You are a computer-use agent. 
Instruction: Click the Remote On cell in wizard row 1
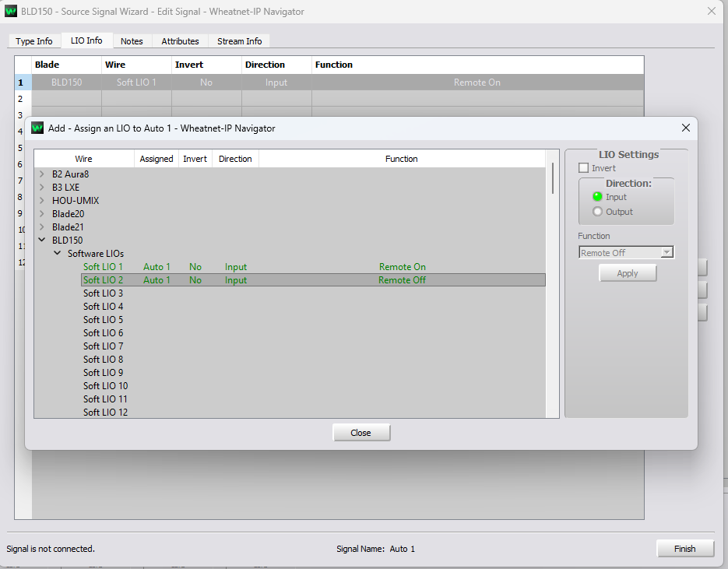(477, 83)
